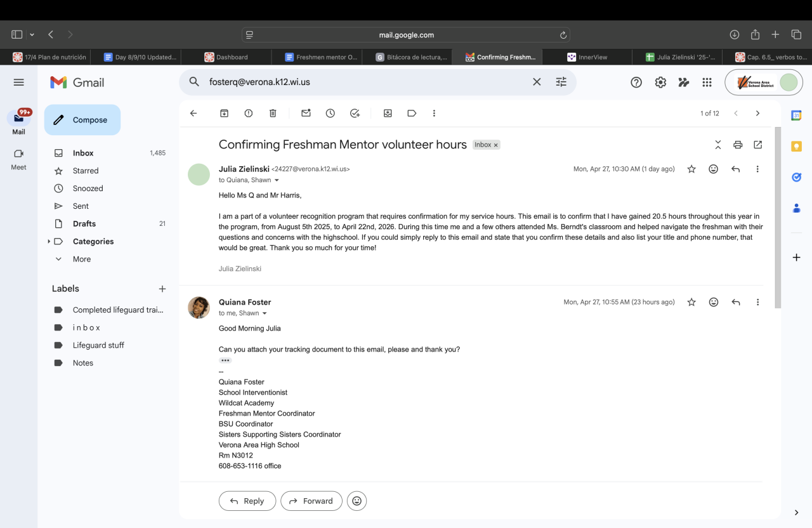Open Google apps grid launcher

point(707,82)
